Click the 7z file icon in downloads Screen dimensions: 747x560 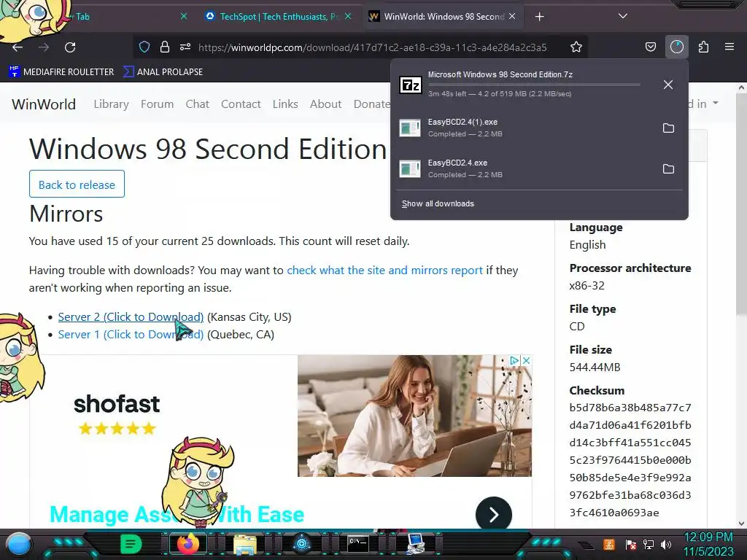410,85
